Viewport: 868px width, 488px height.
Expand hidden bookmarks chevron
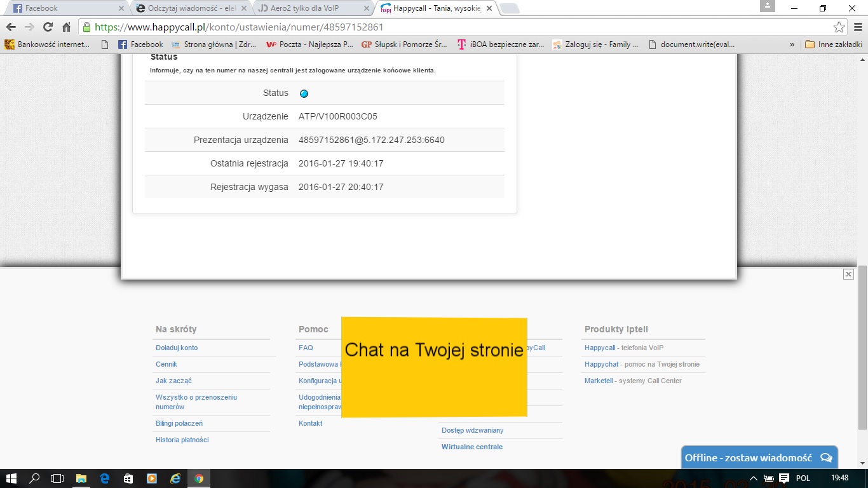tap(792, 44)
